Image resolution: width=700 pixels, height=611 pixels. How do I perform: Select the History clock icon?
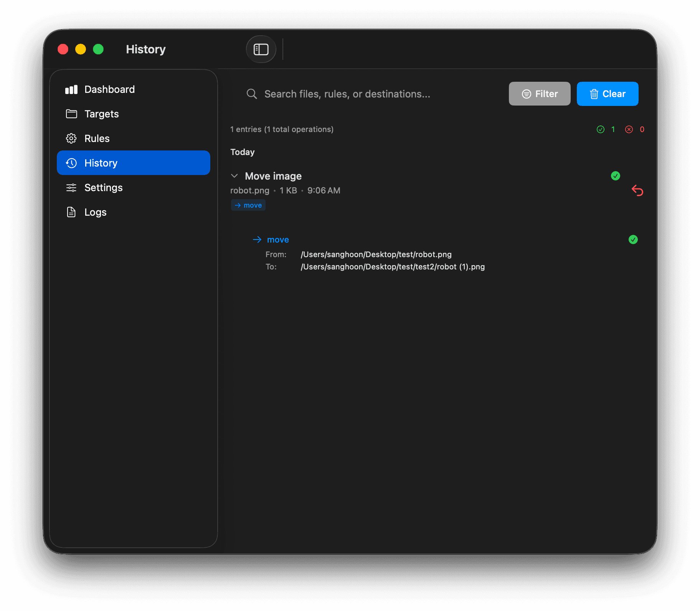(x=71, y=163)
